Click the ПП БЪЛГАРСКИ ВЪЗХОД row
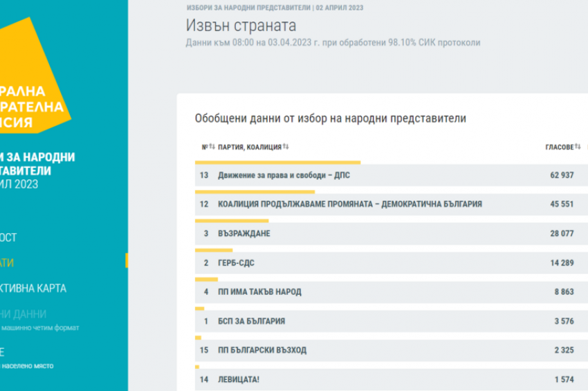 (261, 350)
